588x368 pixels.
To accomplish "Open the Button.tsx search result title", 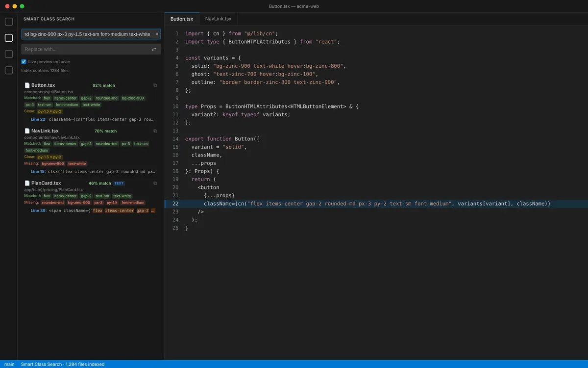I will 43,85.
